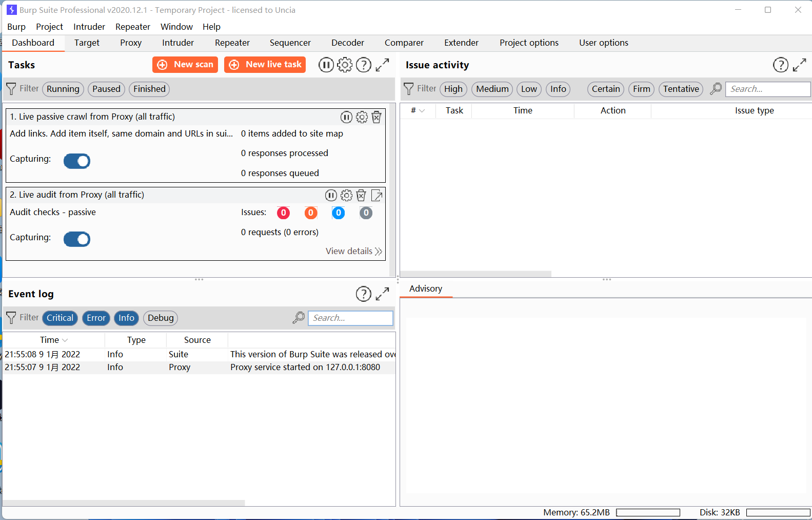Select the Advisory tab
The height and width of the screenshot is (520, 812).
426,289
